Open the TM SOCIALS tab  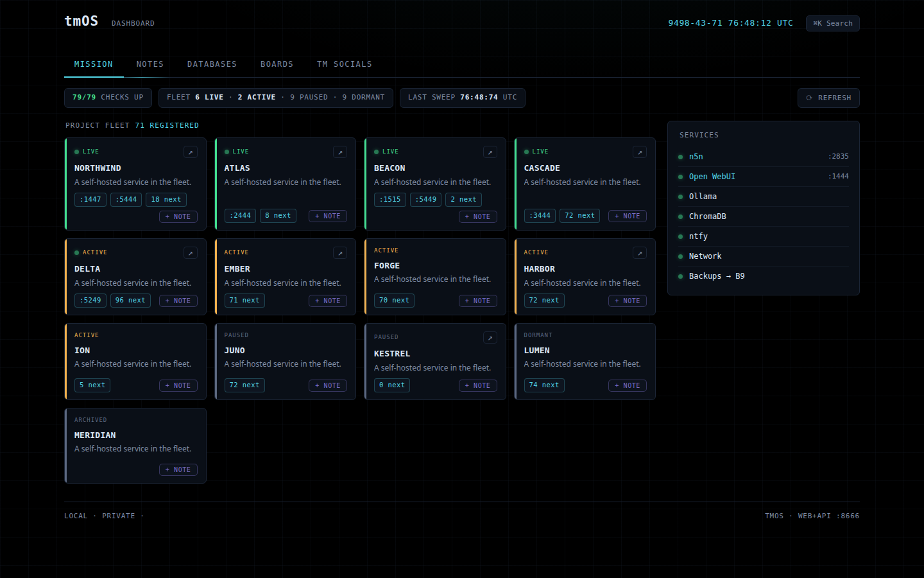tap(345, 64)
